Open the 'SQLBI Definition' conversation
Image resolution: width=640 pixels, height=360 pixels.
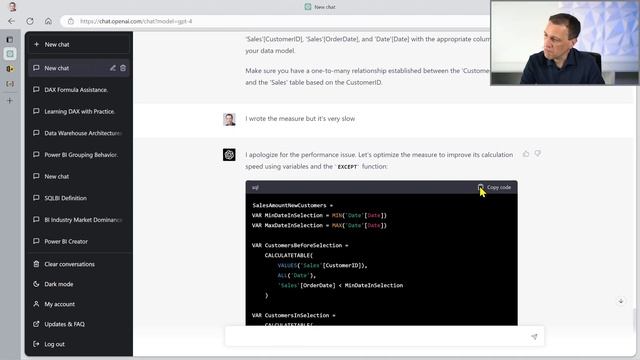(79, 198)
